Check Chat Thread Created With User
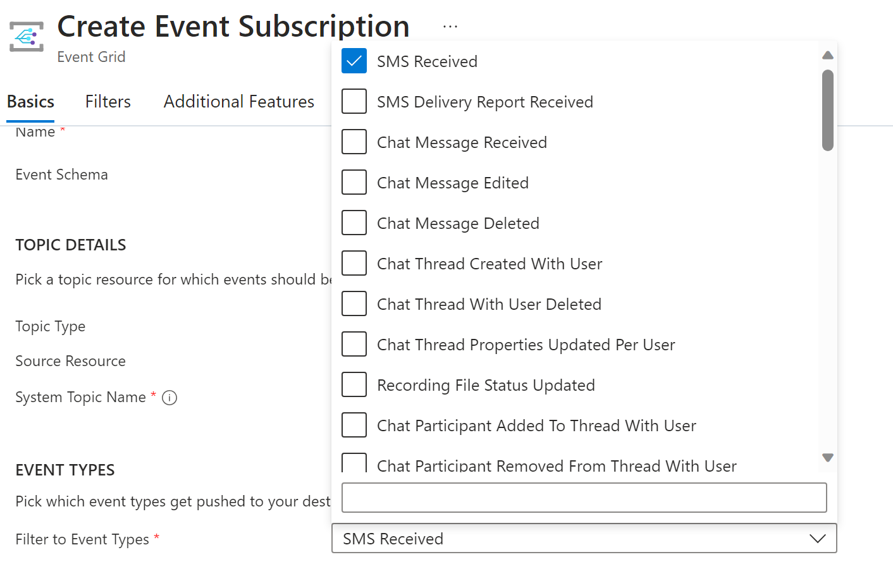The height and width of the screenshot is (588, 893). (354, 263)
